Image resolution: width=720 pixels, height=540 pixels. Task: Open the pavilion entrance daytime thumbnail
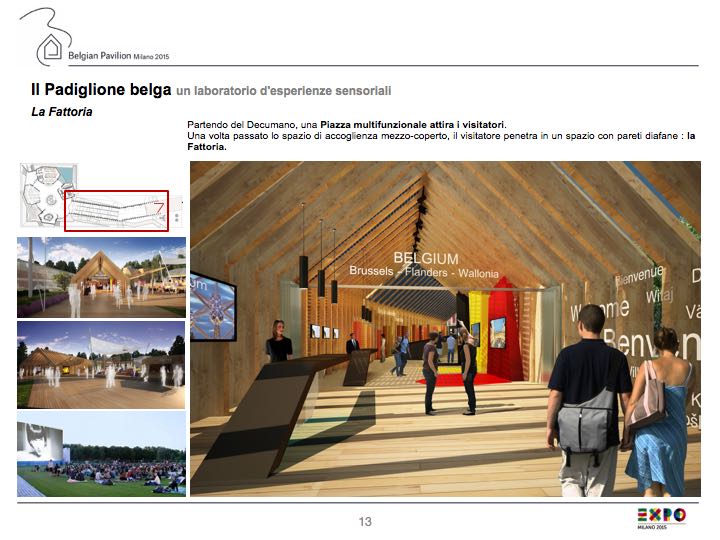coord(101,276)
